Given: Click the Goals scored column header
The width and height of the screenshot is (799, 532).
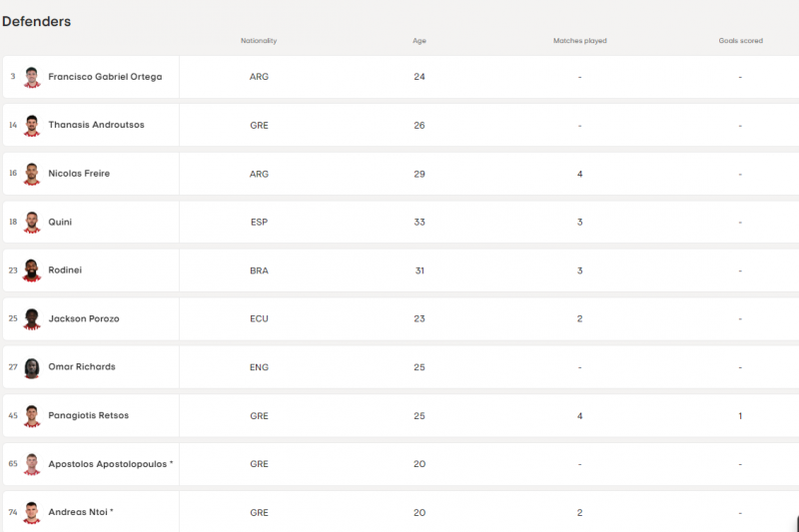Looking at the screenshot, I should 740,41.
